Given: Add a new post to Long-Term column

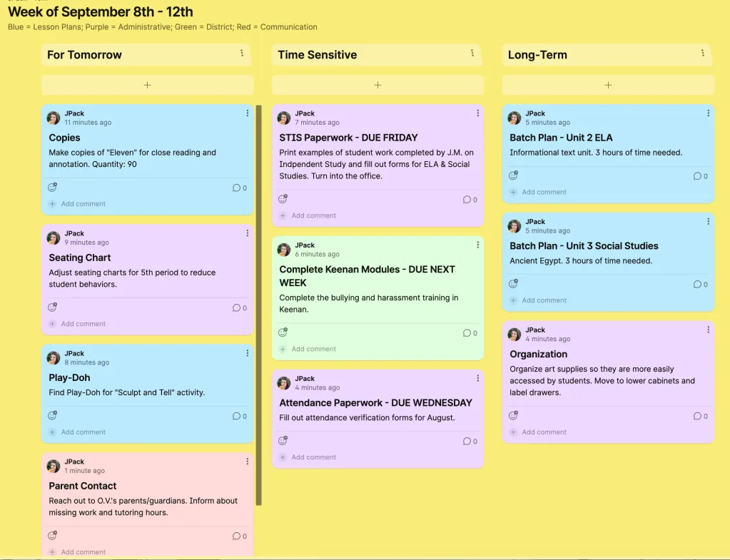Looking at the screenshot, I should pyautogui.click(x=608, y=85).
